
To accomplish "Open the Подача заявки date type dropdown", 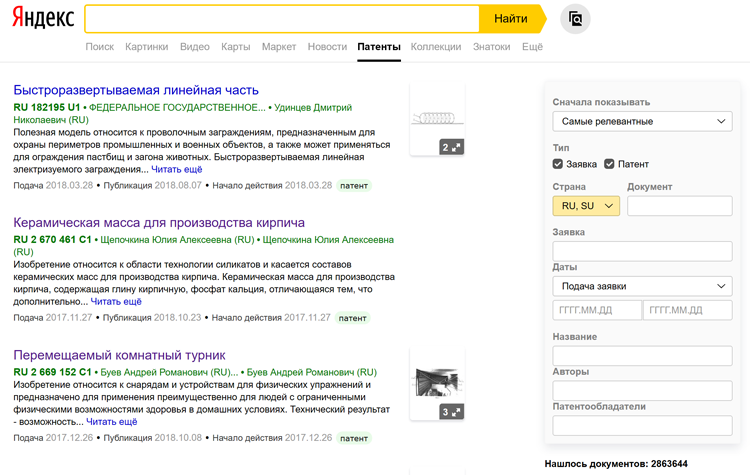I will pyautogui.click(x=642, y=286).
